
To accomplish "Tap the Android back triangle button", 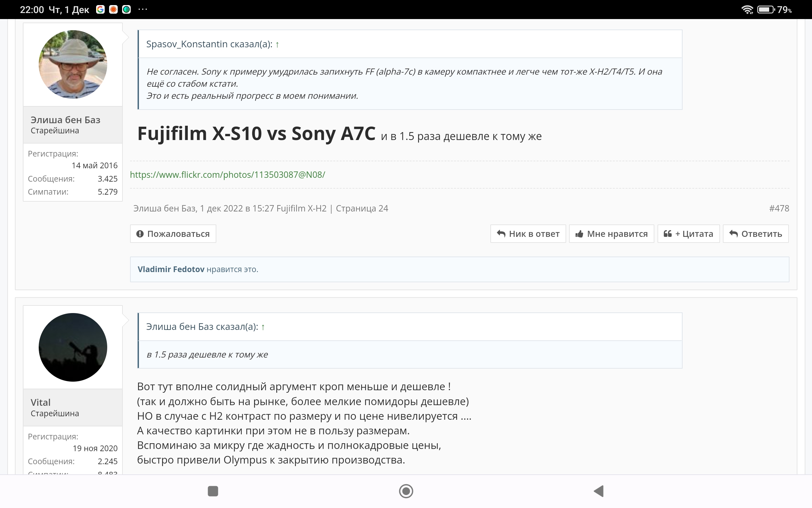I will click(x=599, y=491).
